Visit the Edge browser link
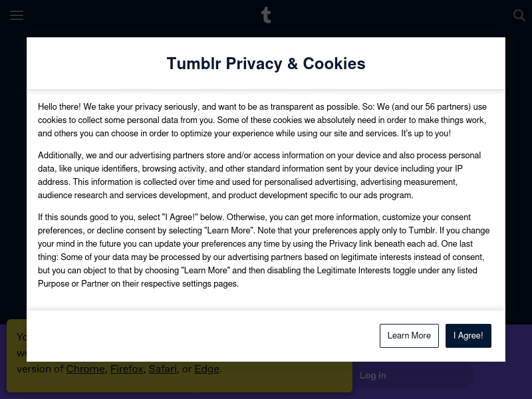Screen dimensions: 532x399 (x=207, y=369)
